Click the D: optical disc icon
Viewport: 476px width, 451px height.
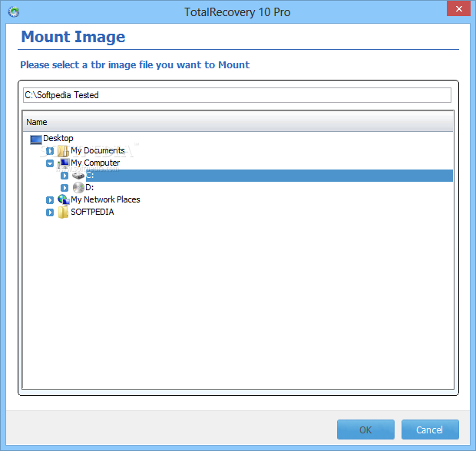coord(78,188)
